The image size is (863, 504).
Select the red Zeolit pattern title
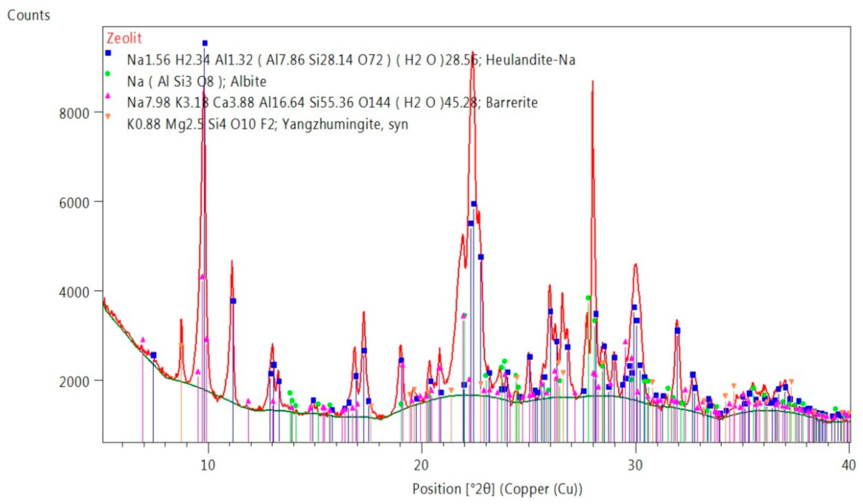124,38
